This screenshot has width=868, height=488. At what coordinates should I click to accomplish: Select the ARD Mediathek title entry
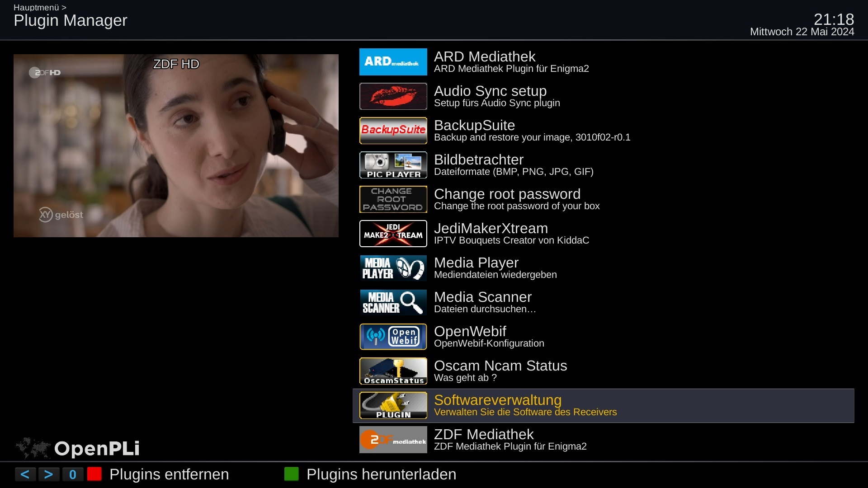pos(485,56)
